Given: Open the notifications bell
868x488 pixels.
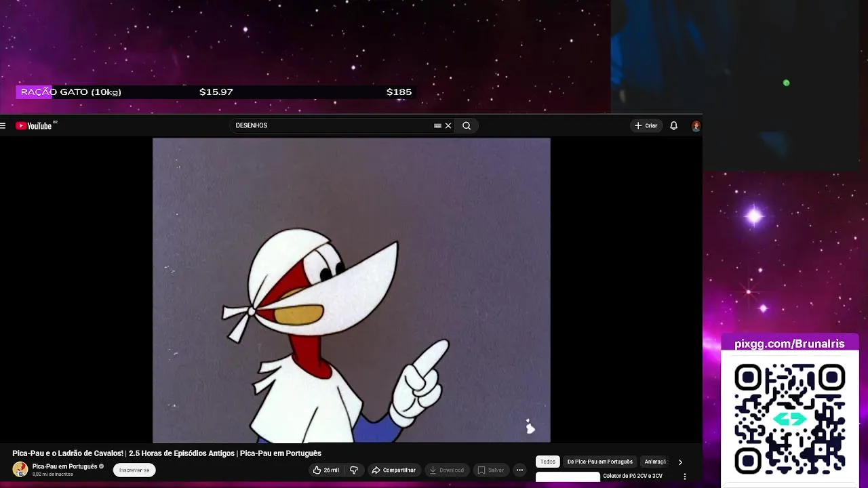Looking at the screenshot, I should [673, 125].
